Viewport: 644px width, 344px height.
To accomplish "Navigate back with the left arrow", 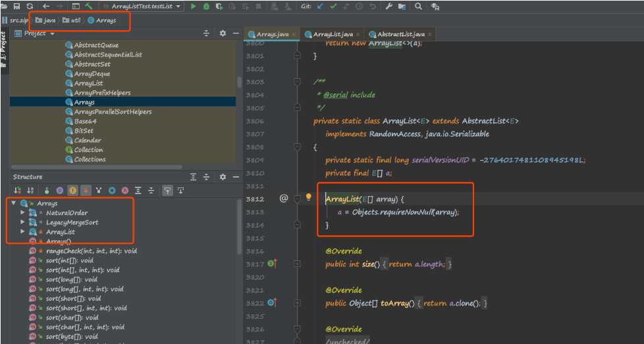I will click(46, 6).
